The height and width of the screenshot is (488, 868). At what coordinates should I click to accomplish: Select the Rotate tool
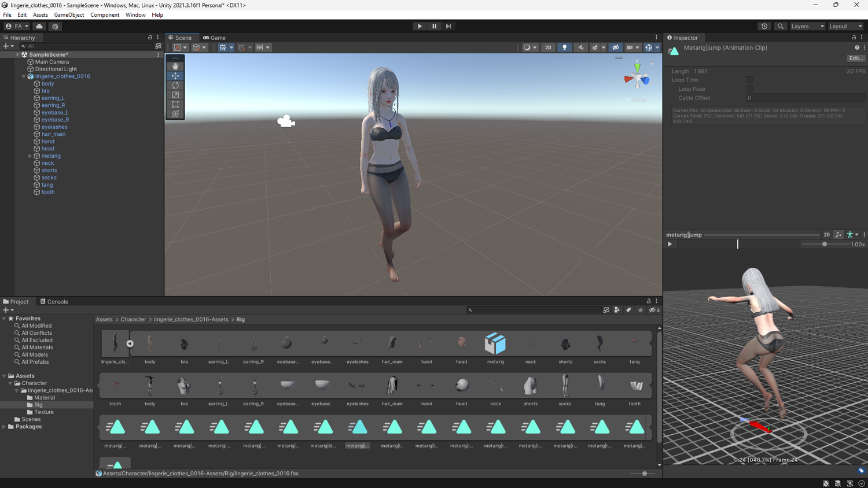tap(175, 85)
